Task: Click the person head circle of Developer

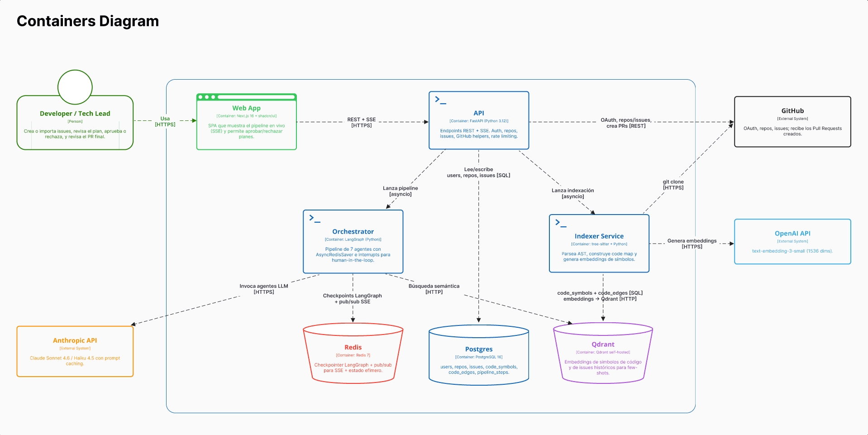Action: coord(75,87)
